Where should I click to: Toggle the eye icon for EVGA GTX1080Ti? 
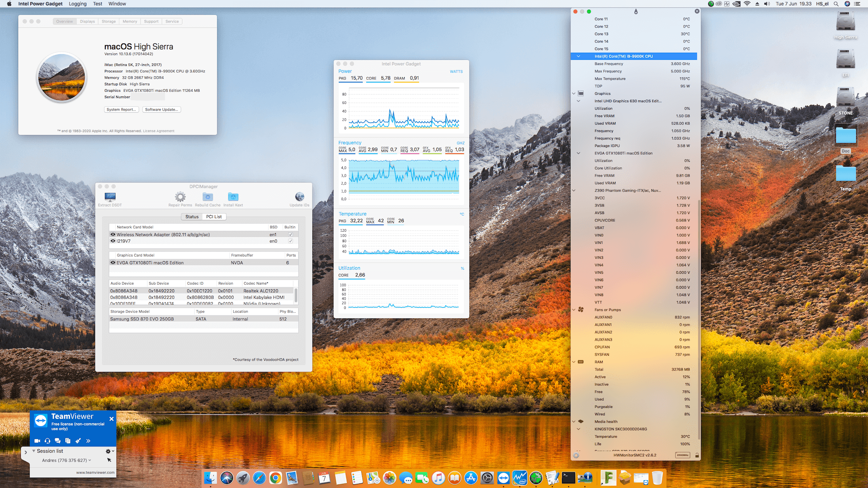113,263
